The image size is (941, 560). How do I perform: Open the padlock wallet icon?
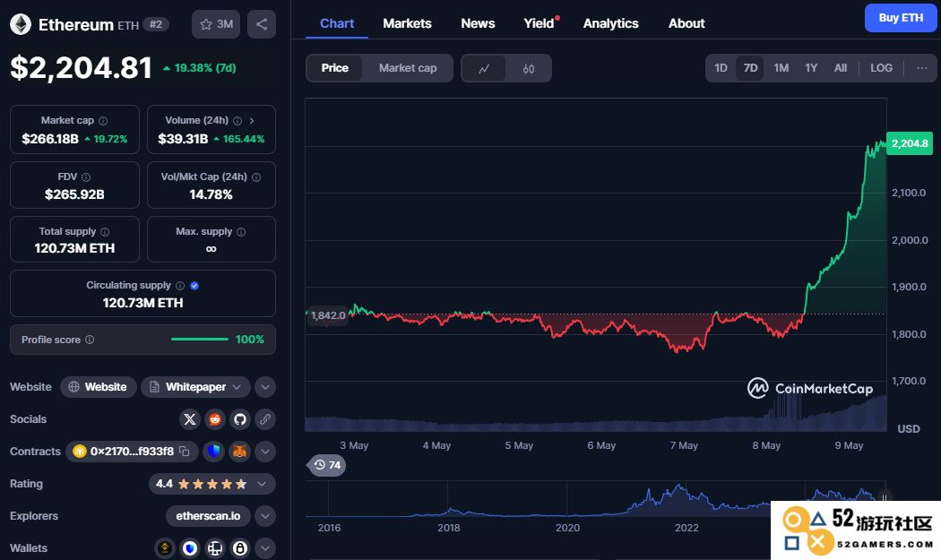point(240,548)
